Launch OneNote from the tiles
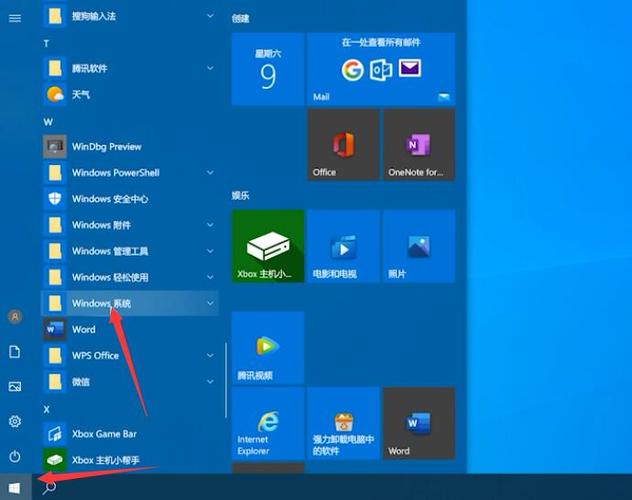Image resolution: width=632 pixels, height=500 pixels. coord(418,145)
